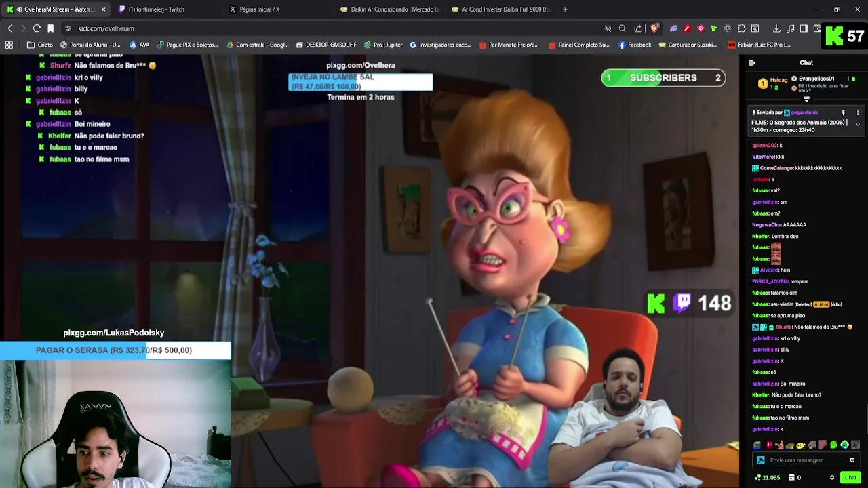Click the green cursor extension icon
The width and height of the screenshot is (868, 488).
click(x=714, y=28)
